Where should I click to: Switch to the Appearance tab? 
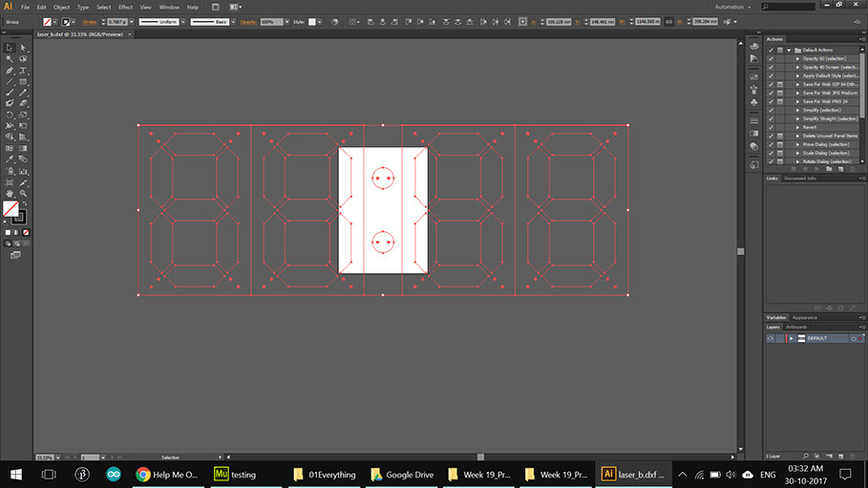pos(804,318)
